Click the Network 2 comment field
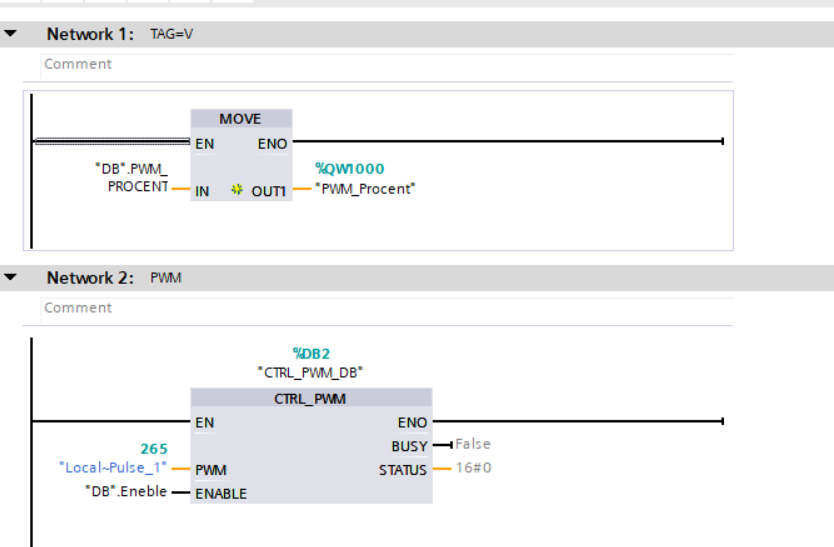 pos(387,308)
